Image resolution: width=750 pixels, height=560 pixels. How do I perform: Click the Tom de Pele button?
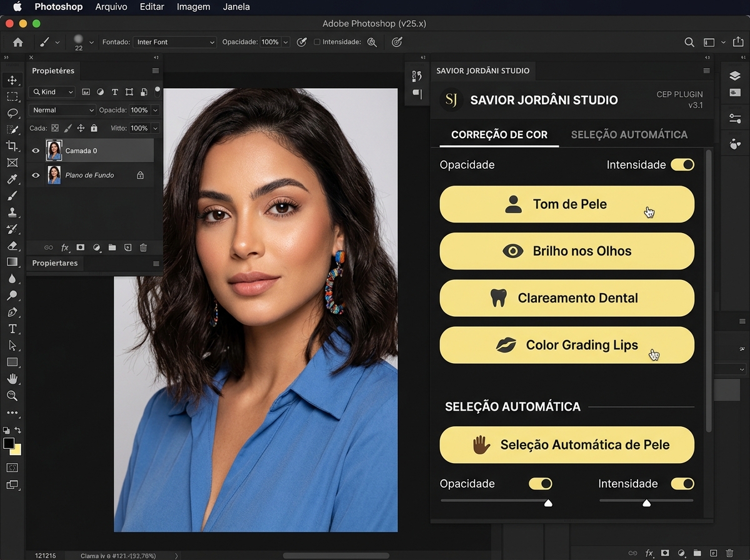click(x=567, y=204)
